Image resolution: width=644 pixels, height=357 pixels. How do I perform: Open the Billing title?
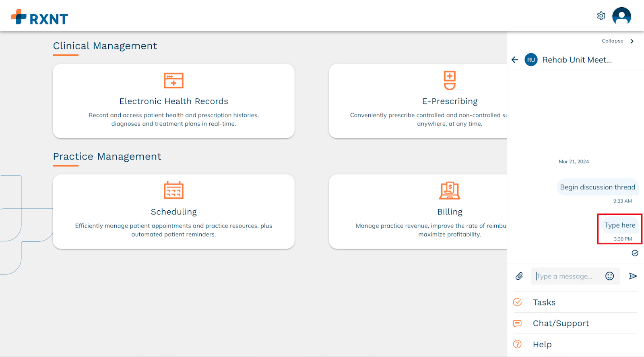tap(450, 212)
